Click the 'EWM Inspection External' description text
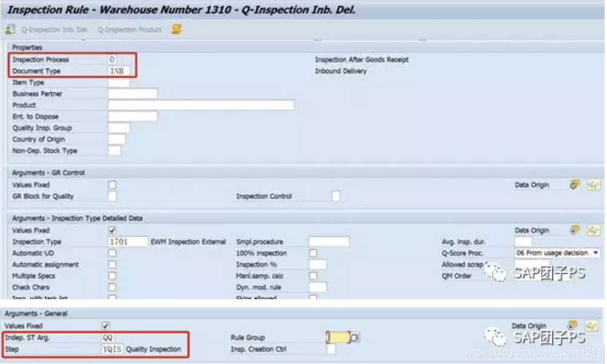This screenshot has height=364, width=607. click(x=188, y=242)
